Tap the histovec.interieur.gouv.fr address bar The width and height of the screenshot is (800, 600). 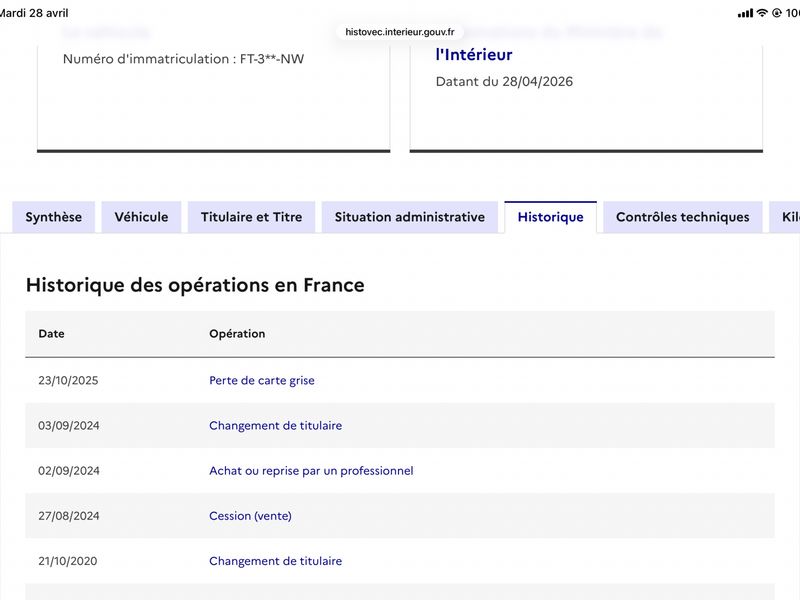click(x=400, y=32)
